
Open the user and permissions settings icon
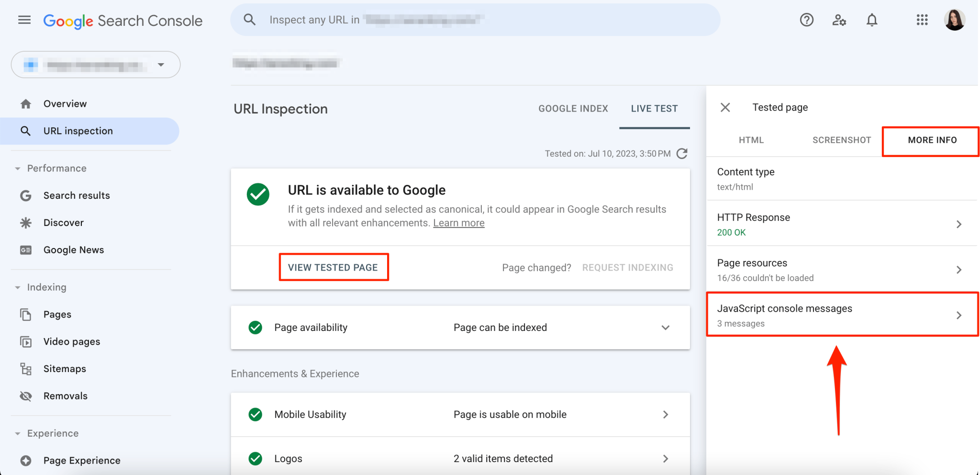839,20
